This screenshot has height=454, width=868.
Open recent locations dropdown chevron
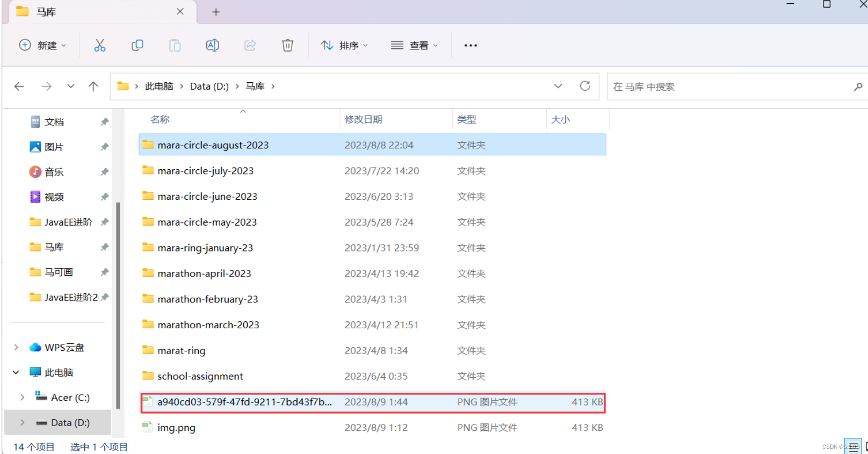point(70,86)
